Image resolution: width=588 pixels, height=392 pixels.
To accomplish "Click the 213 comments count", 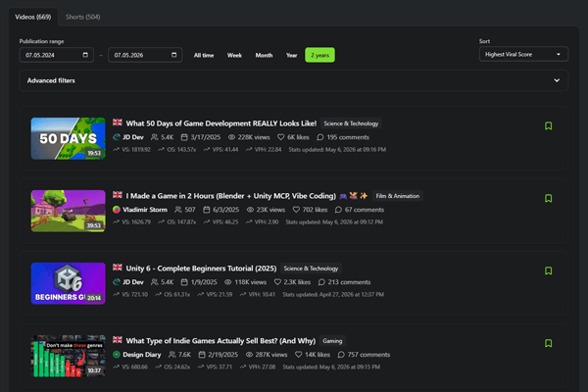I will click(349, 282).
